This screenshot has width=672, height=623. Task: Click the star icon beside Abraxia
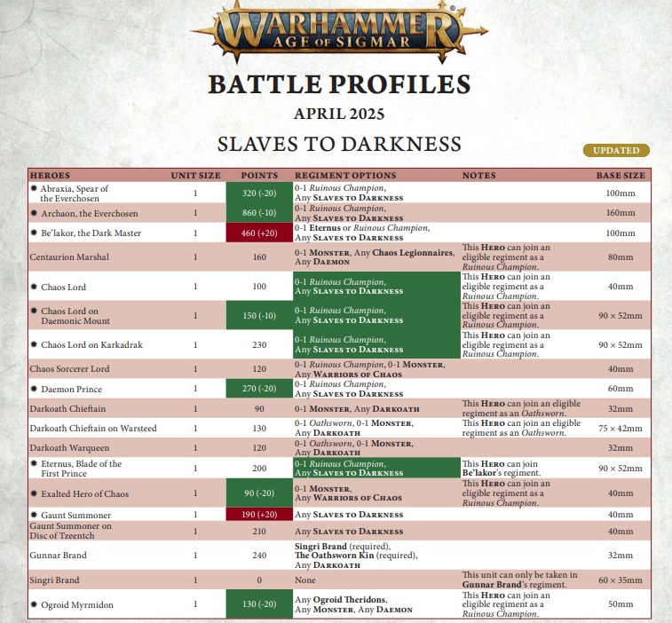point(34,188)
